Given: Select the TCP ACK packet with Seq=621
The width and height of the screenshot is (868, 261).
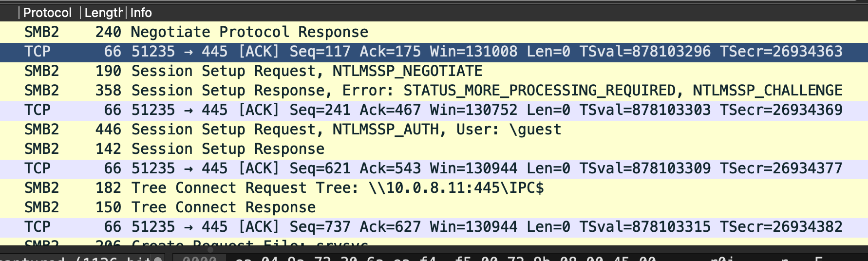Looking at the screenshot, I should [x=434, y=168].
